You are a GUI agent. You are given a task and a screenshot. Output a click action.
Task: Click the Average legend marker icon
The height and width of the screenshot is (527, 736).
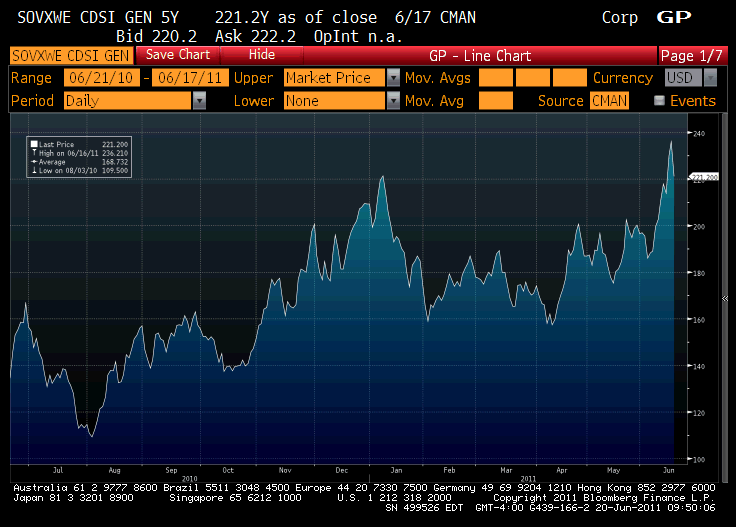(x=34, y=162)
